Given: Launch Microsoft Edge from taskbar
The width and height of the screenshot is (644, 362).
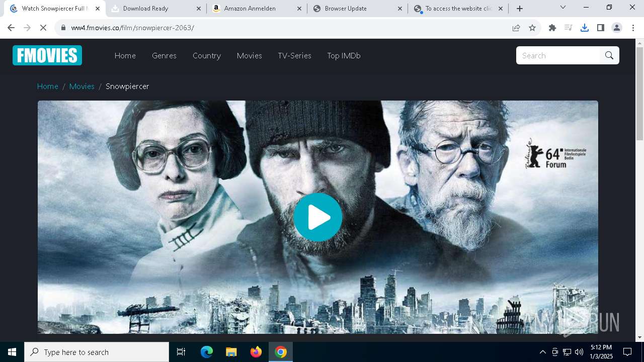Looking at the screenshot, I should point(207,352).
